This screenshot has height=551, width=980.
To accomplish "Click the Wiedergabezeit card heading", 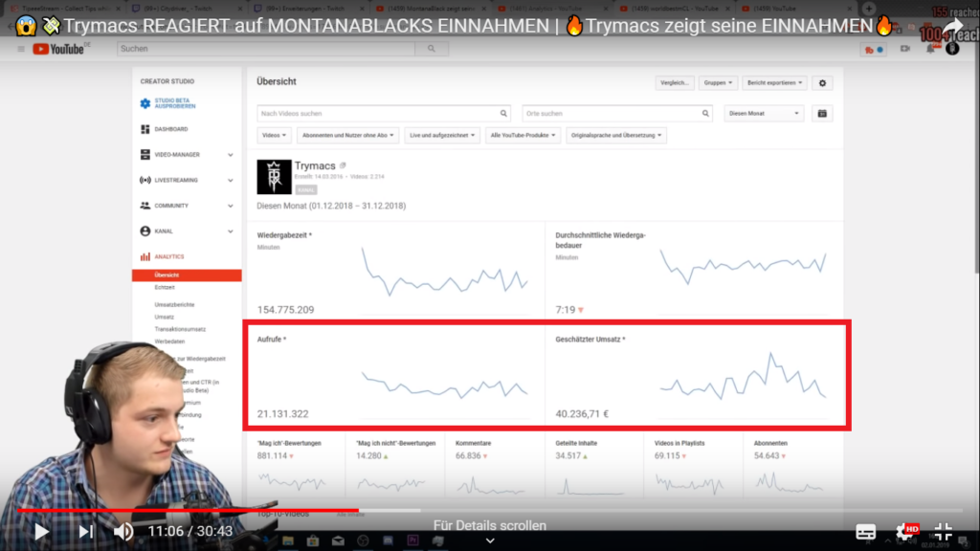I will pos(284,235).
